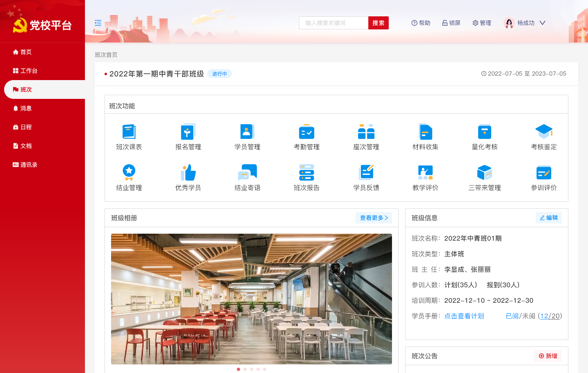Open 三带来管理 cube icon

pos(485,173)
